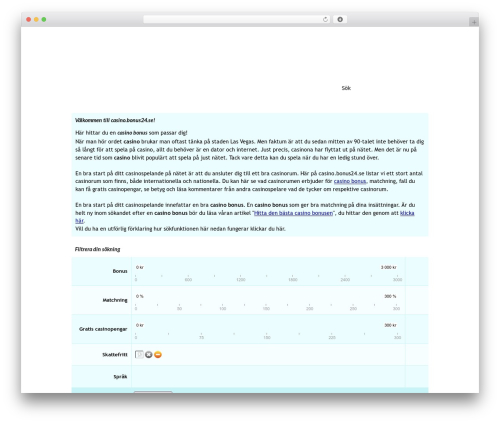Click the Bonus range slider scale
This screenshot has width=500, height=423.
(x=268, y=278)
